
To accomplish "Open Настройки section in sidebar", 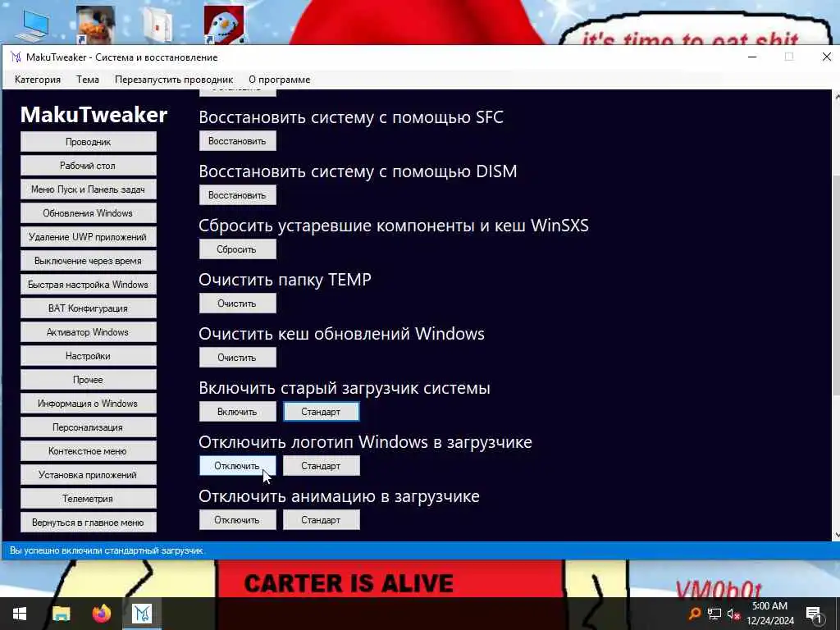I will (x=89, y=356).
